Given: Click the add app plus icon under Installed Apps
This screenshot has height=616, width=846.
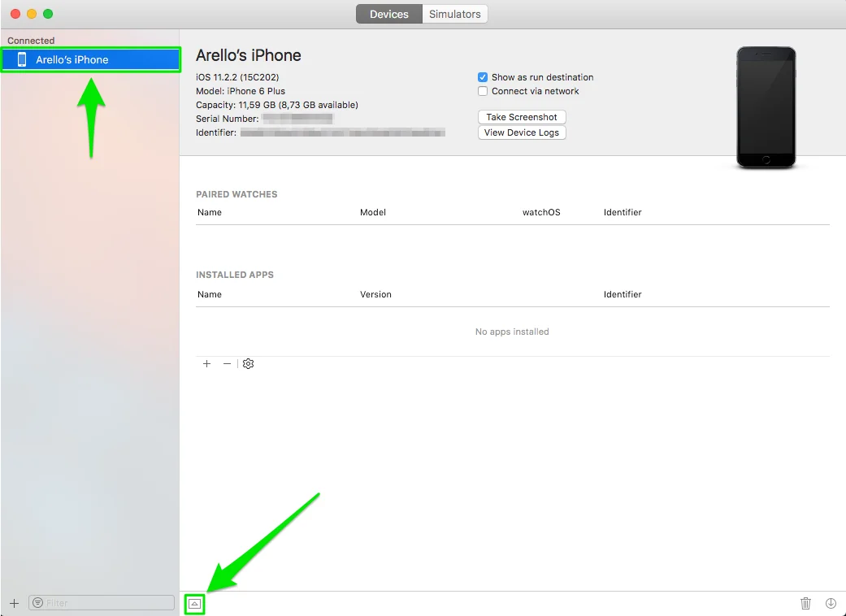Looking at the screenshot, I should (206, 363).
